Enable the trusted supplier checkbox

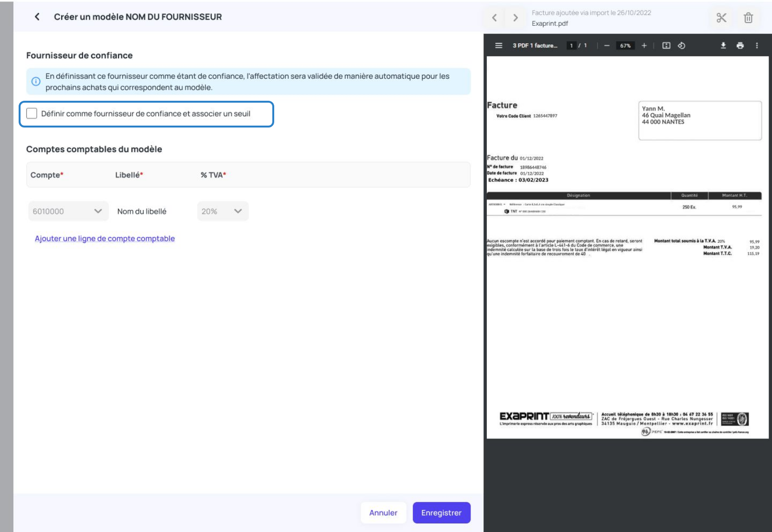point(32,113)
